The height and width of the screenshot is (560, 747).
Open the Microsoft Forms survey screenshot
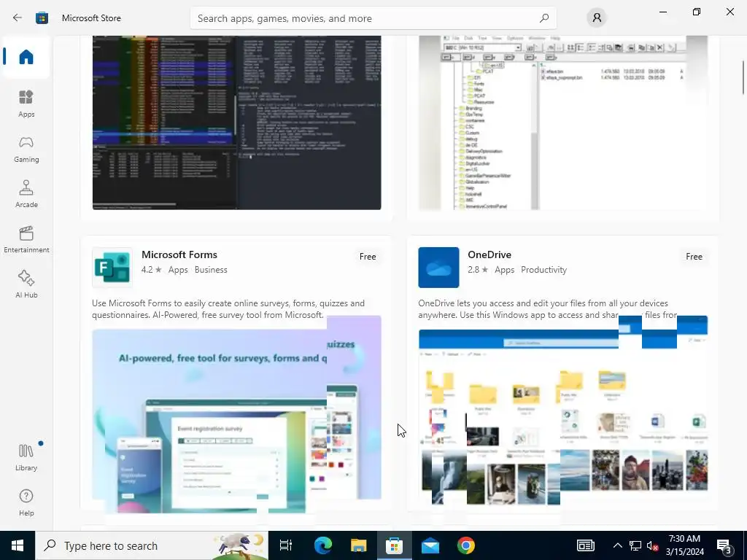point(236,414)
